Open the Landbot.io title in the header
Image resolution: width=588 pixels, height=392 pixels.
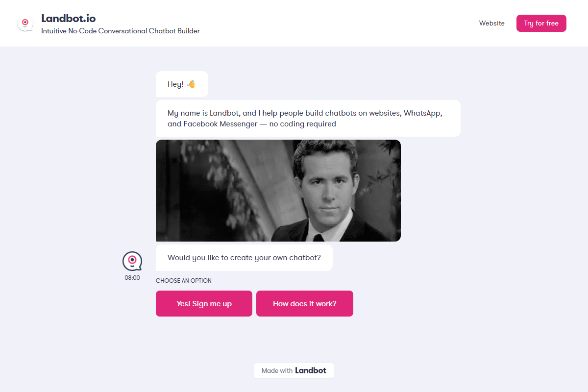click(69, 18)
